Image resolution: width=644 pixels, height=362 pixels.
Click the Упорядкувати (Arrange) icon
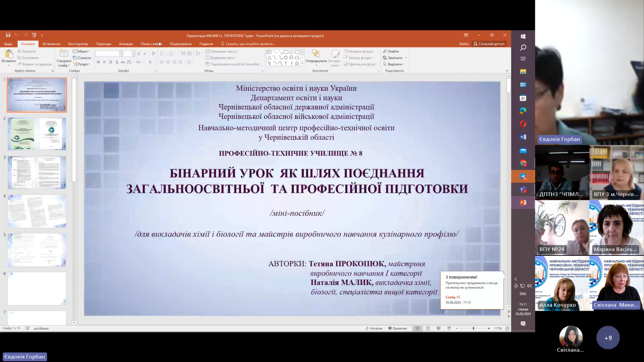(316, 54)
